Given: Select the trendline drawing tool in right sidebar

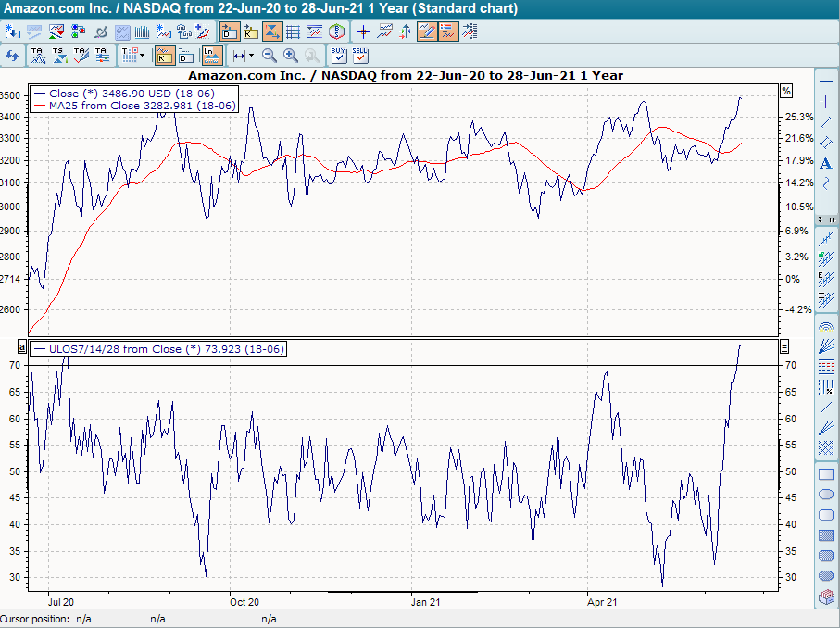Looking at the screenshot, I should click(x=826, y=120).
